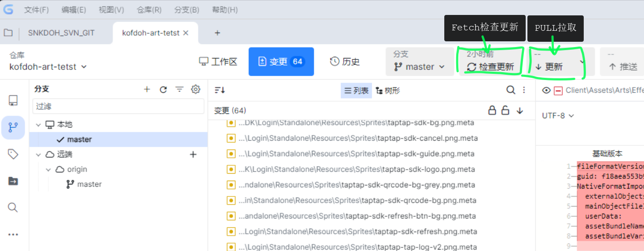Click the unlock files icon
Viewport: 644px width, 251px height.
click(505, 110)
